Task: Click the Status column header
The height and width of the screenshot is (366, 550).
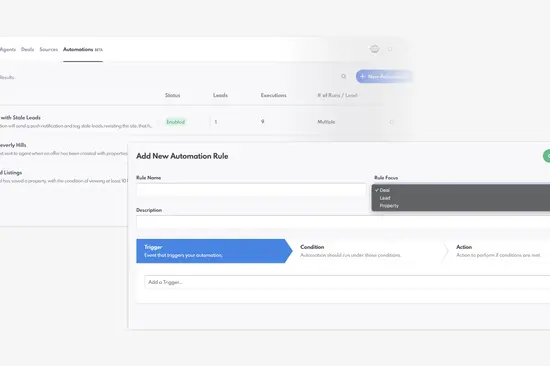Action: point(173,95)
